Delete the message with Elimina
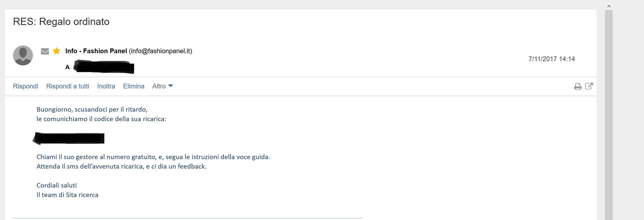Viewport: 644px width, 220px height. click(x=134, y=86)
